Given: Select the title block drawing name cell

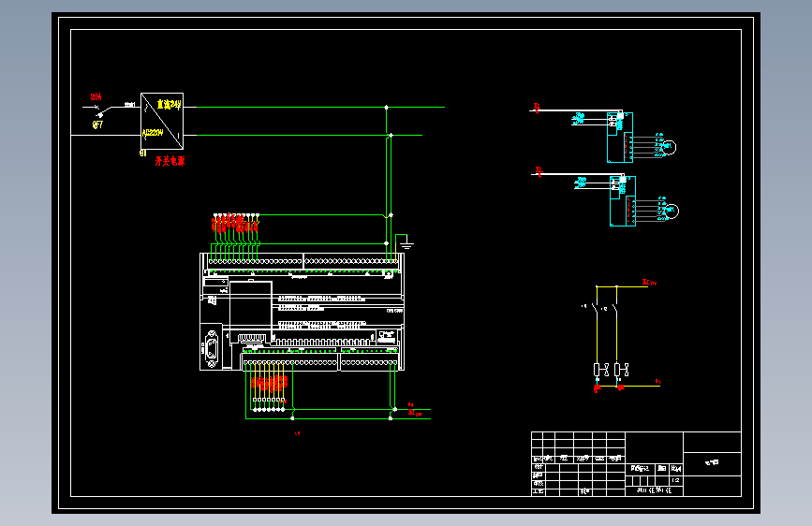Looking at the screenshot, I should point(712,462).
